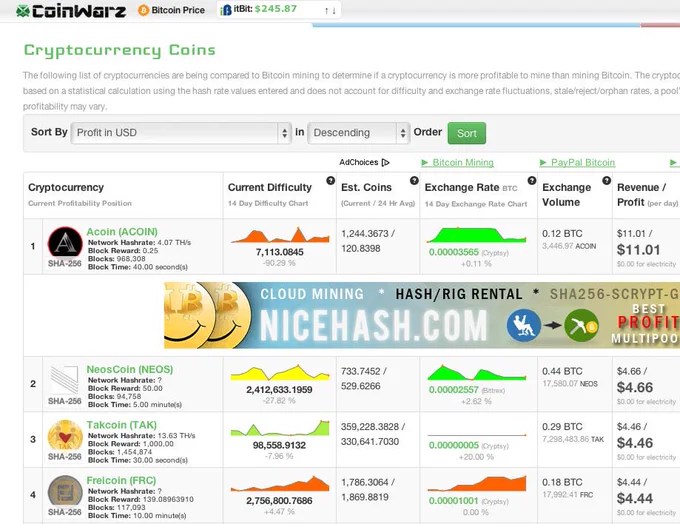Click the CoinWarz logo
Image resolution: width=680 pixels, height=524 pixels.
(x=71, y=10)
